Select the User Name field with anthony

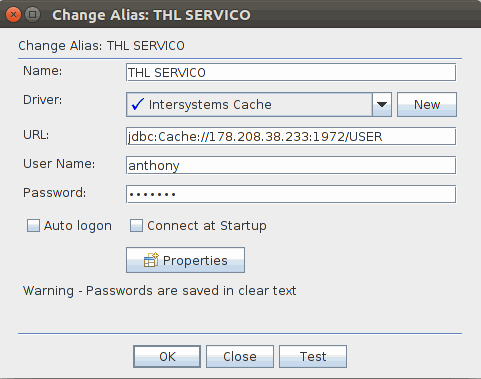(291, 165)
